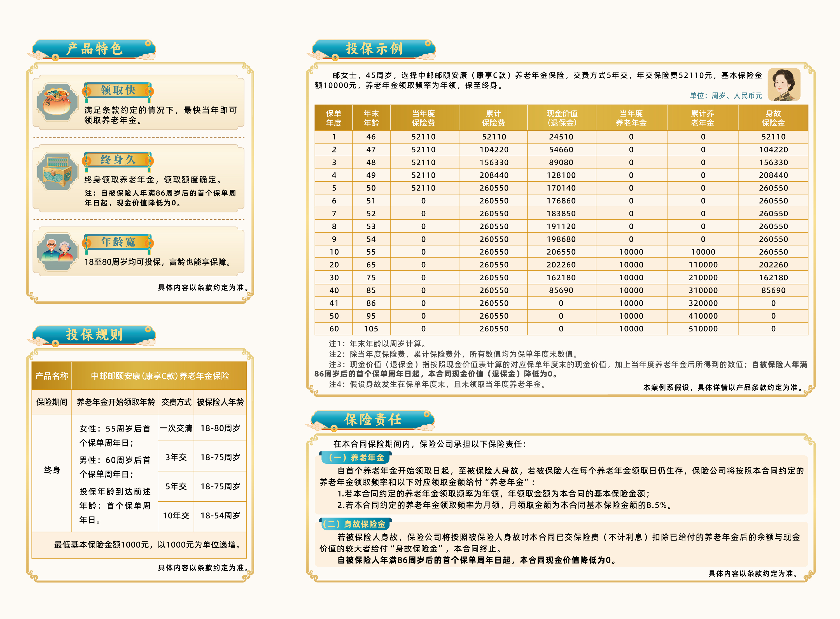Click the cumulative annuity cell 310000
The height and width of the screenshot is (619, 840).
(703, 290)
